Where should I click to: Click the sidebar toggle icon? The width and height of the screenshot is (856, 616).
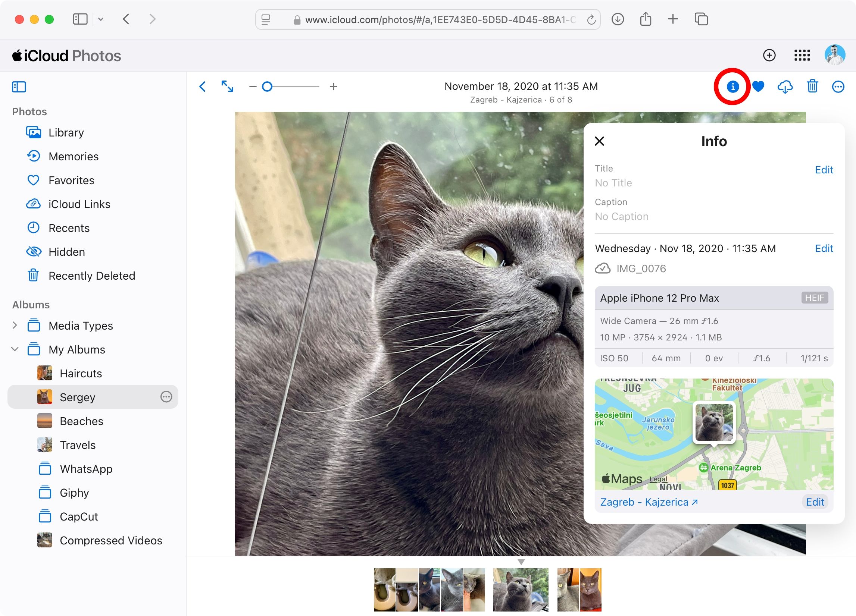19,86
